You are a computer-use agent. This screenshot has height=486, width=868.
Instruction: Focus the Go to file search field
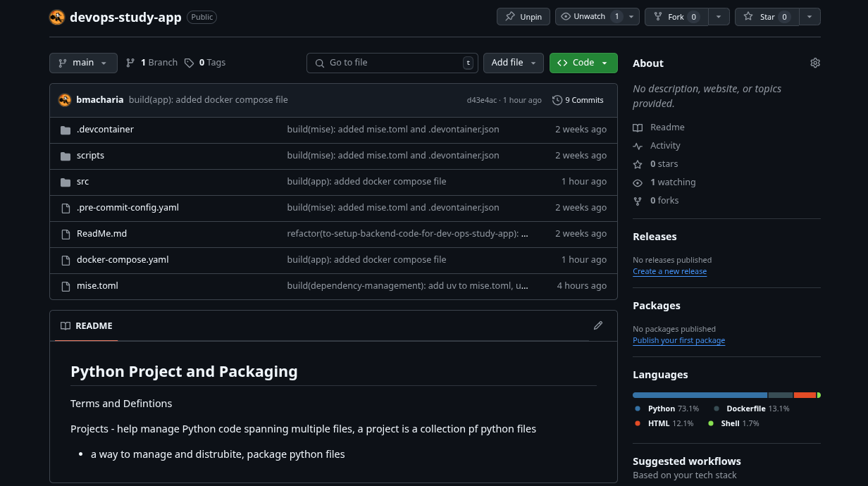[392, 63]
